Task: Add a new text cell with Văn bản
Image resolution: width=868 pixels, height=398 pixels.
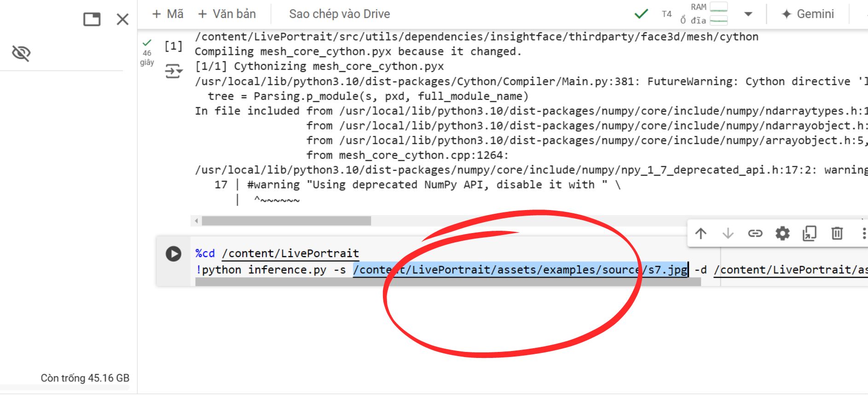Action: pyautogui.click(x=227, y=14)
